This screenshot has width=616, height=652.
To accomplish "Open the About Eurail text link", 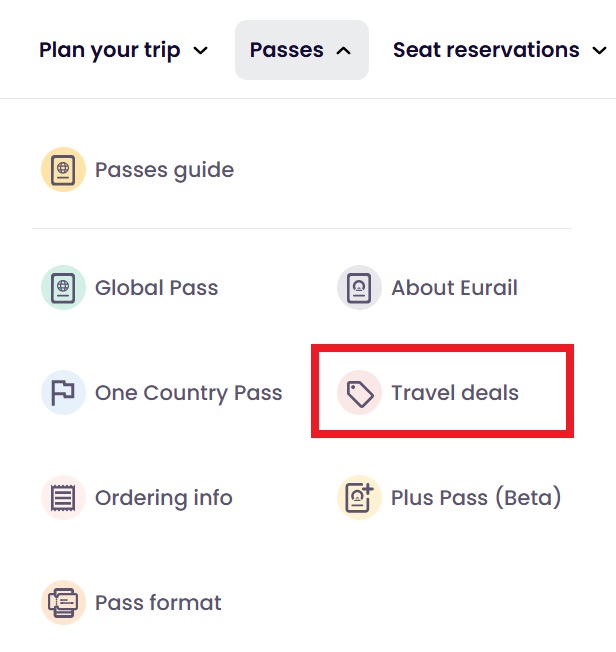I will (454, 288).
